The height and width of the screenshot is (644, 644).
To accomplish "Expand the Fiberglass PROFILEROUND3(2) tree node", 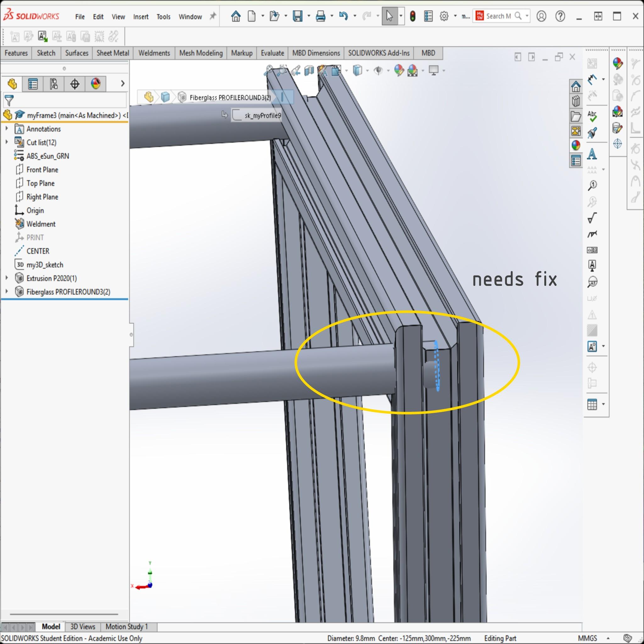I will [x=7, y=291].
